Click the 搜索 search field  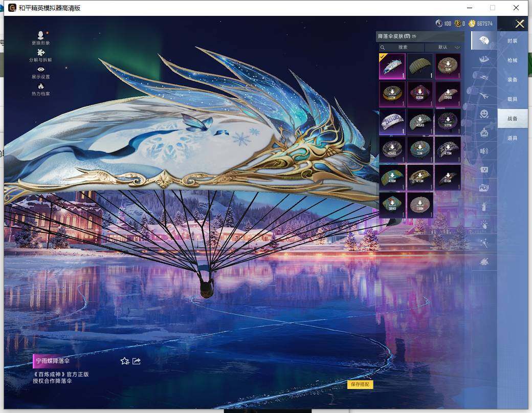tap(402, 47)
